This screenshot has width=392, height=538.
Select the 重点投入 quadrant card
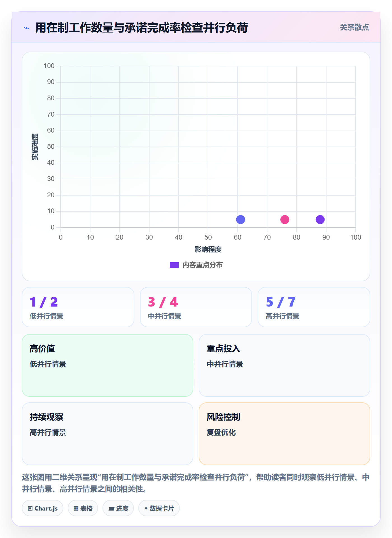(284, 365)
